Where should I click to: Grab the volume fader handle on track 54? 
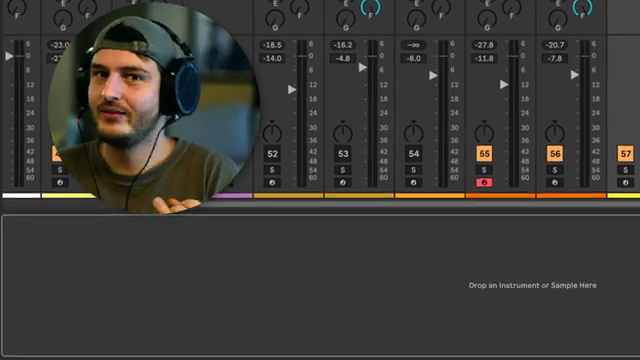point(433,76)
